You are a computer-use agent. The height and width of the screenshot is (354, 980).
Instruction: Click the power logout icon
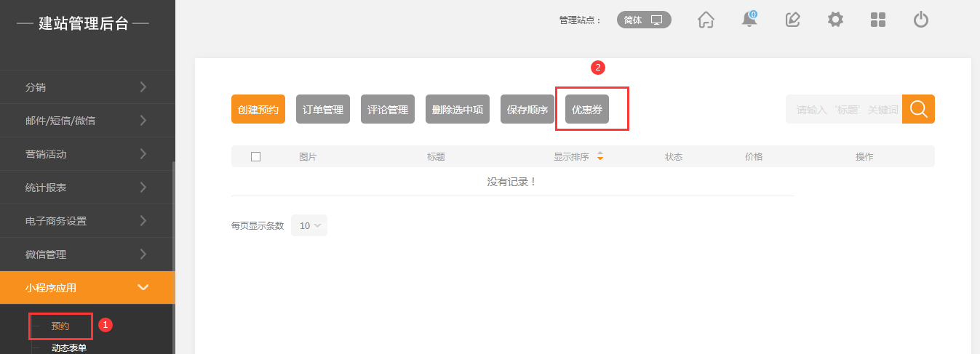(x=921, y=20)
